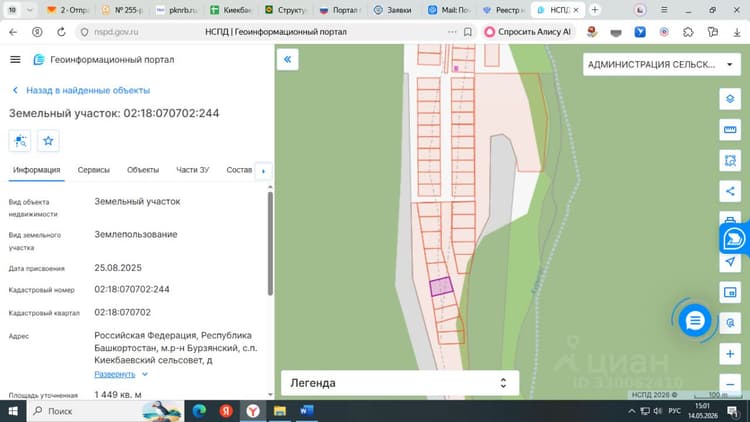Open the Части ЗУ tab
Screen dimensions: 750x422
193,170
